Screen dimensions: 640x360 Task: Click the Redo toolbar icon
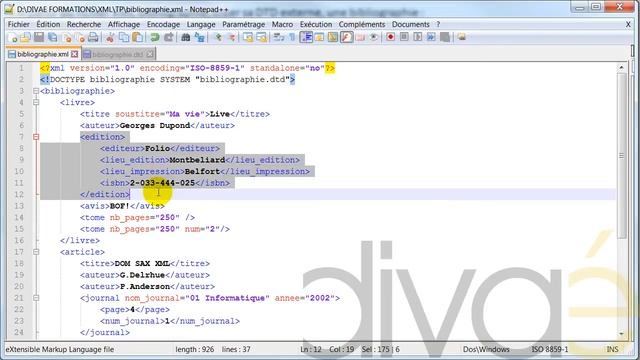[x=168, y=38]
